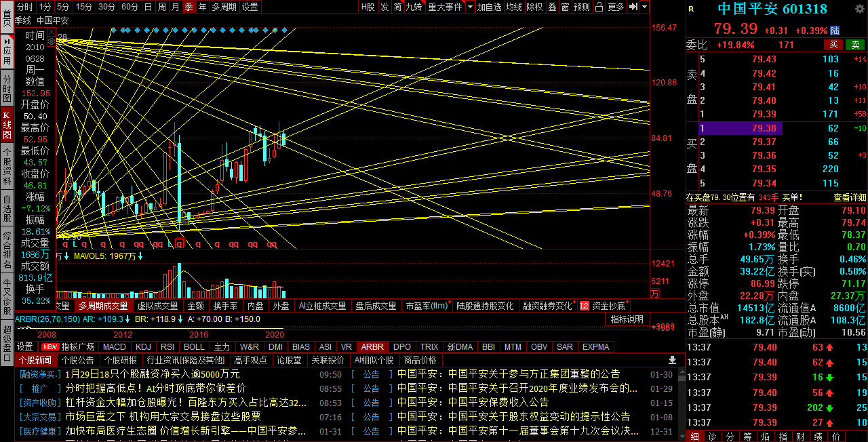868x442 pixels.
Task: Open 自选股 in the left sidebar
Action: coord(7,207)
